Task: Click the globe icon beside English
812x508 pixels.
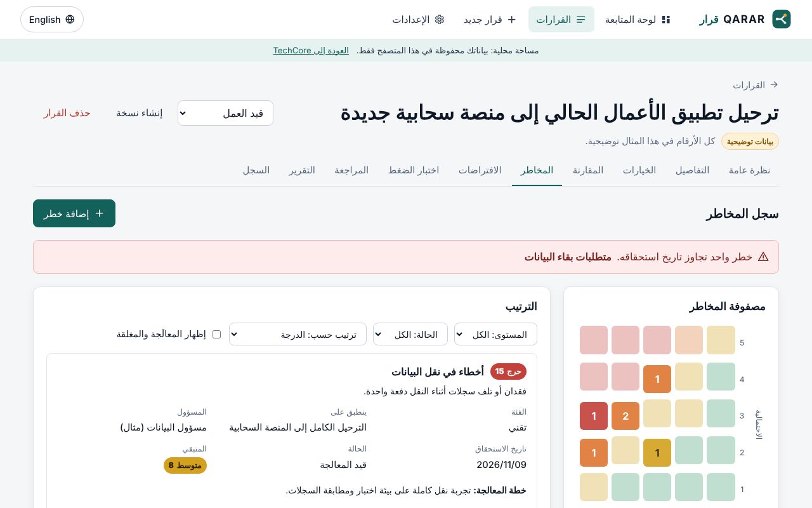Action: coord(70,20)
